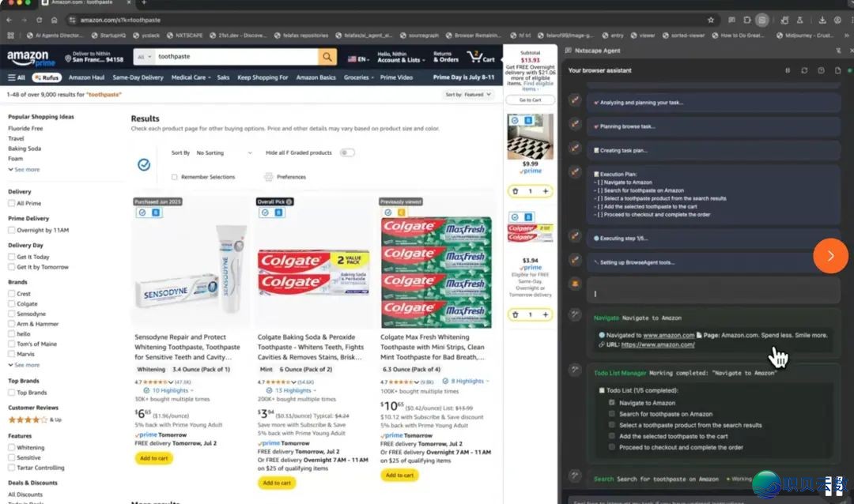The image size is (854, 504).
Task: Check the Remember Selections checkbox
Action: (174, 177)
